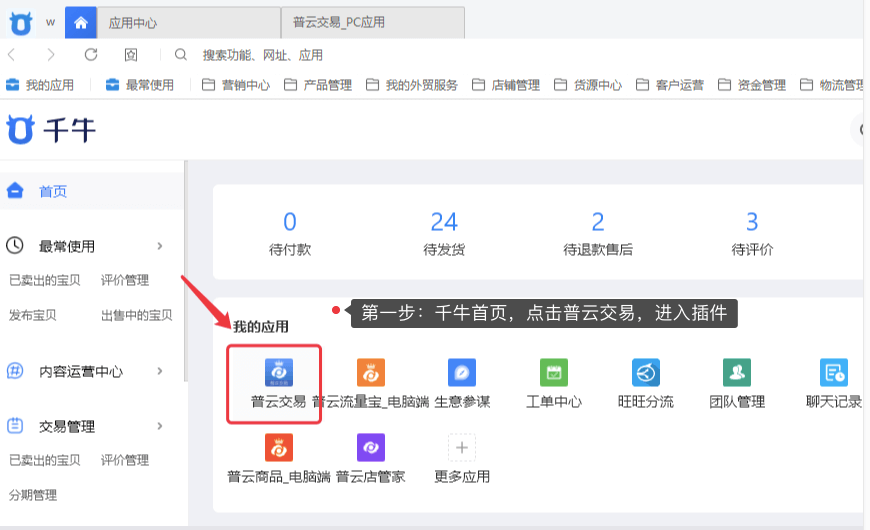Go forward with the forward arrow
The image size is (870, 530).
tap(51, 54)
